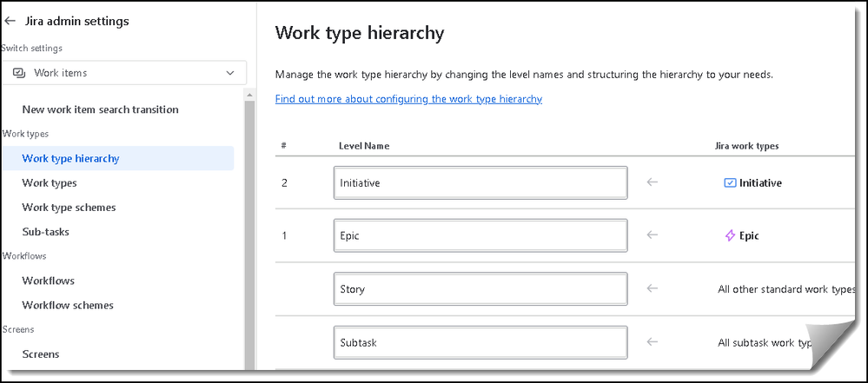868x383 pixels.
Task: Open the configuring work type hierarchy link
Action: 408,99
